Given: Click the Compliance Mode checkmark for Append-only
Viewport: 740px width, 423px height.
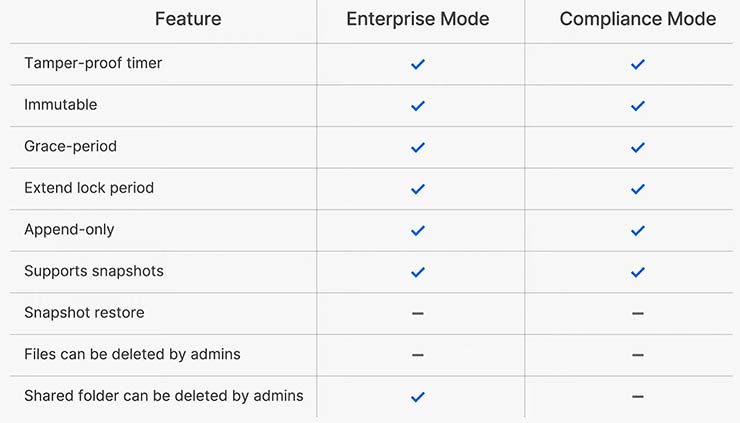Looking at the screenshot, I should (638, 230).
